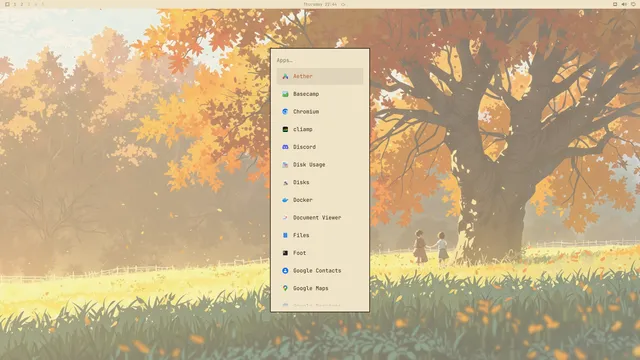The width and height of the screenshot is (640, 360).
Task: Click the Google Maps pin icon
Action: point(285,288)
